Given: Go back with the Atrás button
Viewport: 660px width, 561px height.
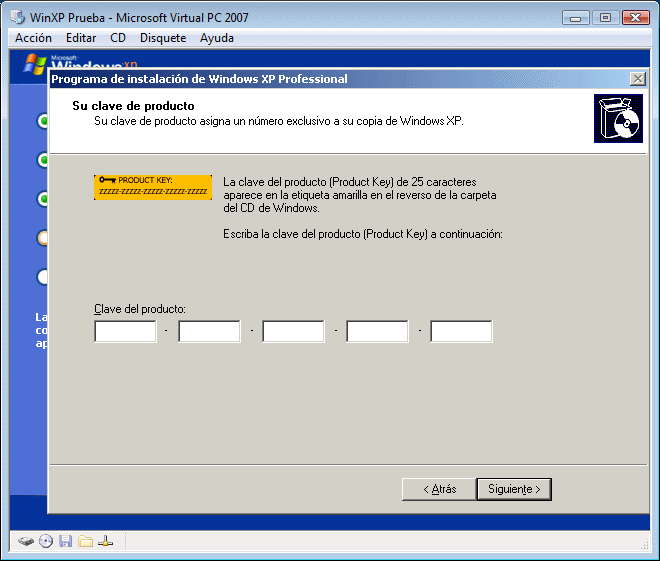Looking at the screenshot, I should 439,489.
